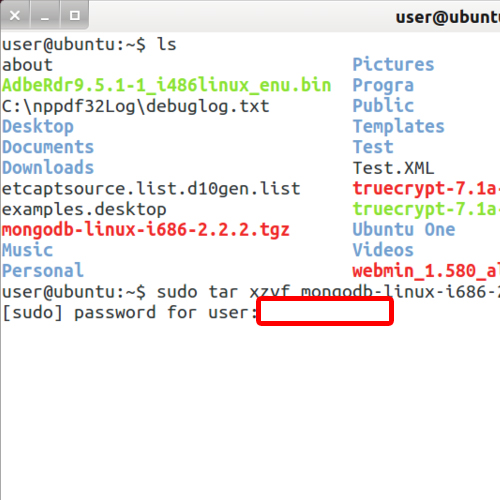
Task: Click the Test.XML file name
Action: 393,168
